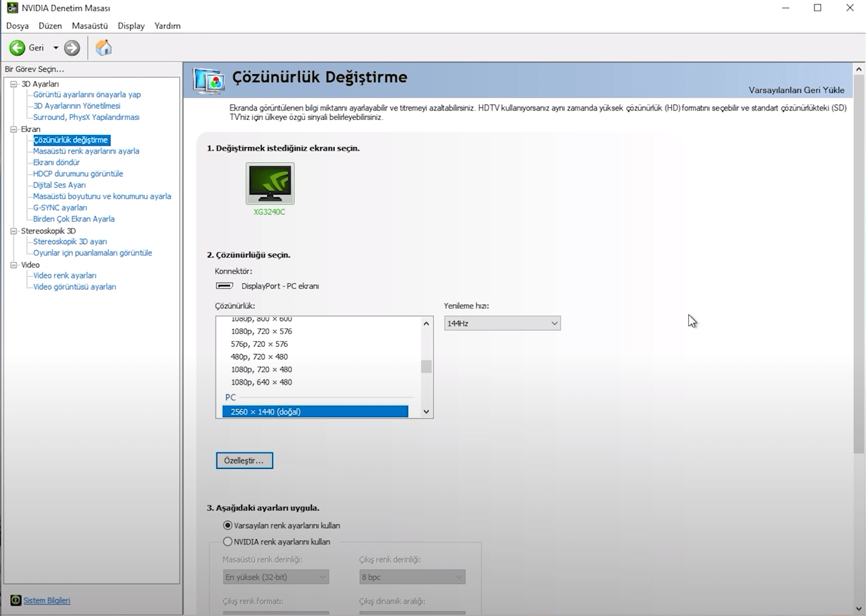866x616 pixels.
Task: Open Masaüstü renk ayarlarını ayarla
Action: [x=86, y=151]
